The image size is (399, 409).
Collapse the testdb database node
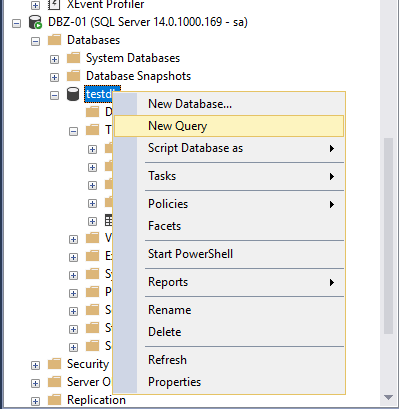(54, 96)
